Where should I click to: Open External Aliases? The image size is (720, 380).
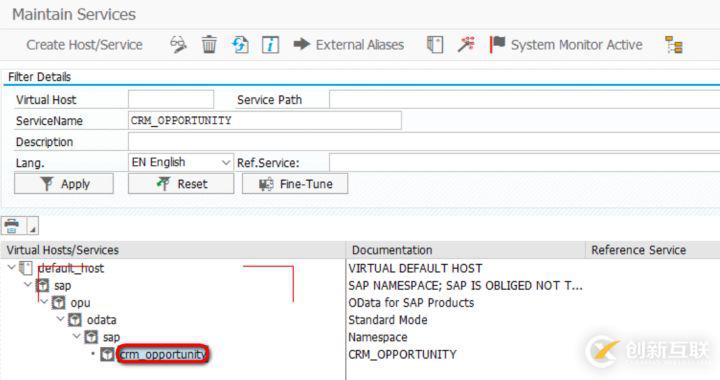349,45
